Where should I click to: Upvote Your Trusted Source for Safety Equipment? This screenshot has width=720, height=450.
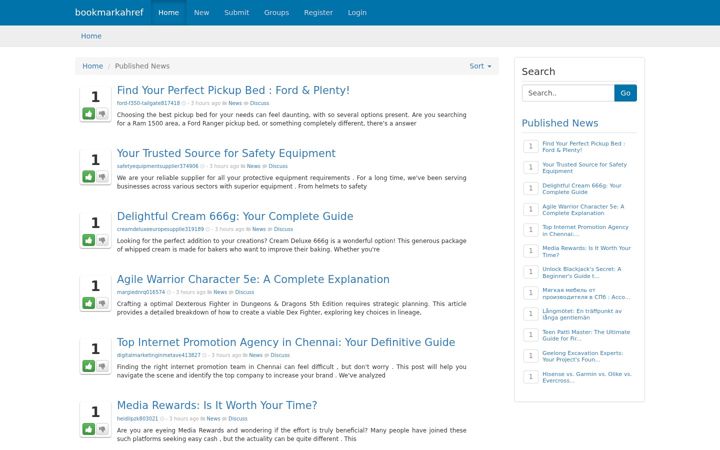click(89, 176)
